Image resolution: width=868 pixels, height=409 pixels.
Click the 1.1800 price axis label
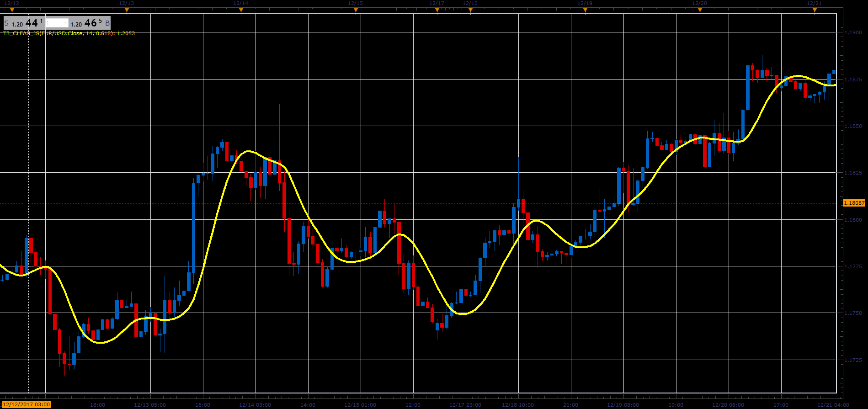(x=853, y=220)
